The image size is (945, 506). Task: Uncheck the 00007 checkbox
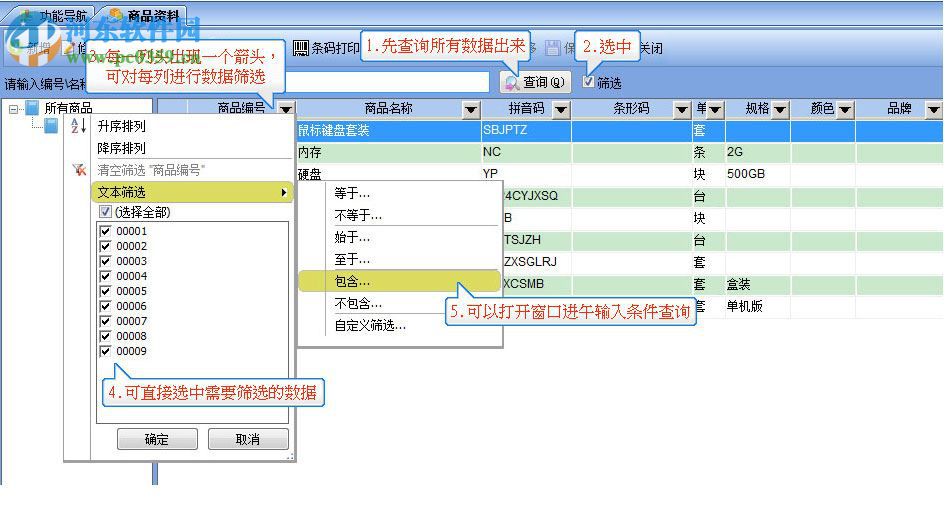coord(105,321)
